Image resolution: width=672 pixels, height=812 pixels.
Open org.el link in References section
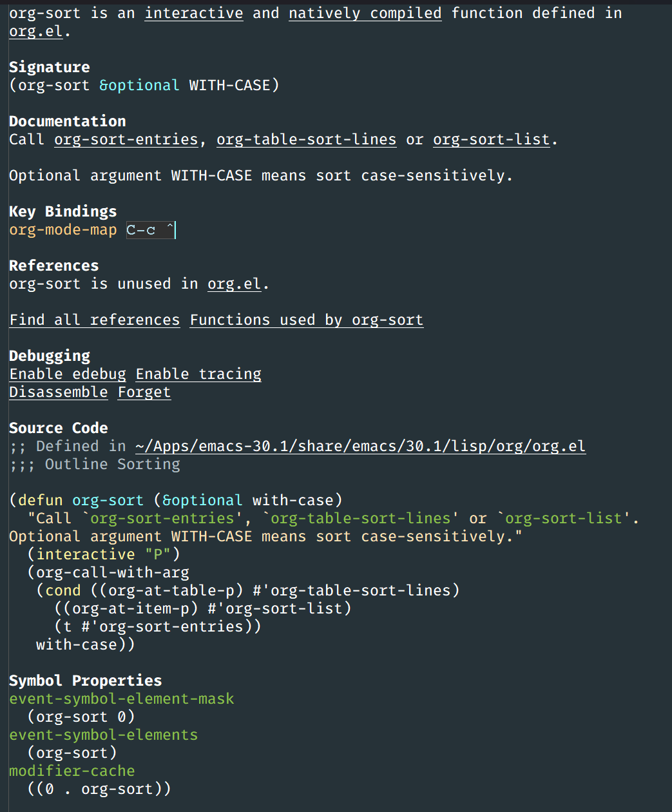235,284
